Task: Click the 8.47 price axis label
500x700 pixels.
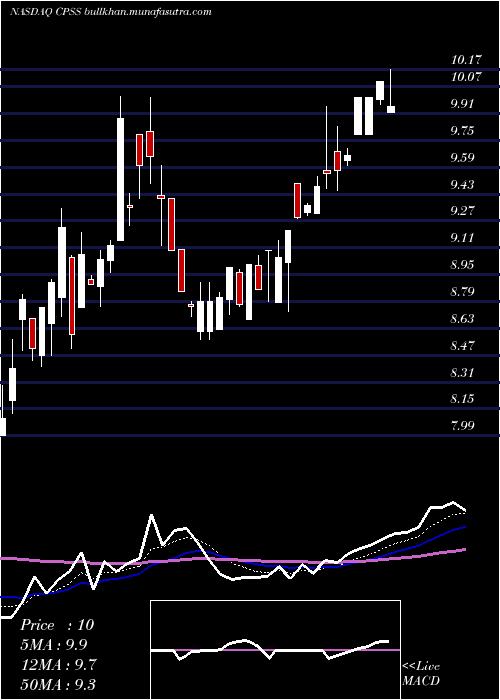Action: 462,346
